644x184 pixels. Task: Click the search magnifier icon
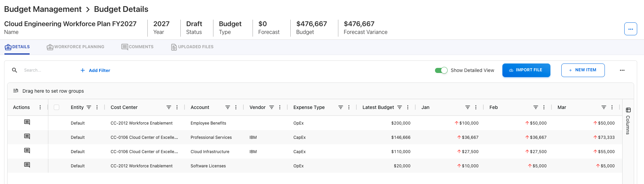[x=15, y=70]
